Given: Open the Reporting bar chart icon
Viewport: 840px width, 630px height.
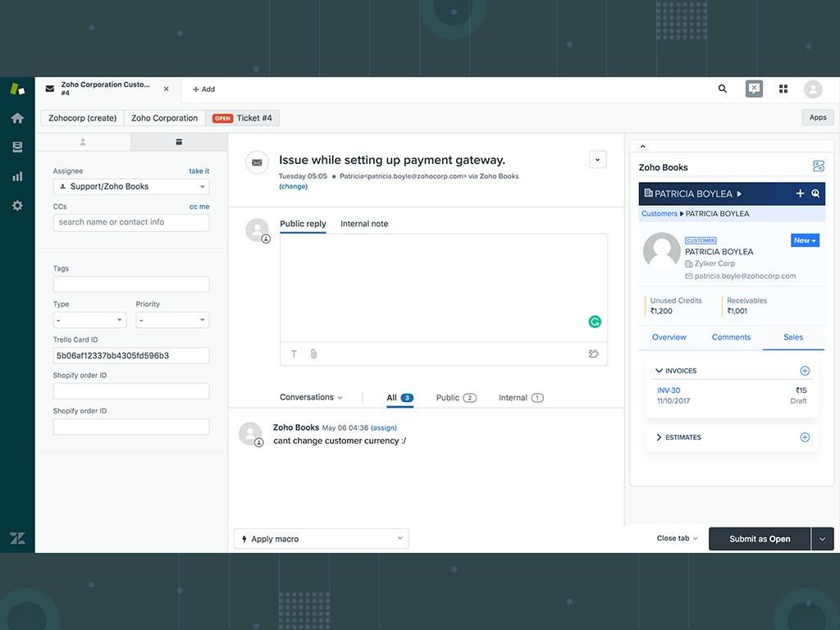Looking at the screenshot, I should (17, 176).
